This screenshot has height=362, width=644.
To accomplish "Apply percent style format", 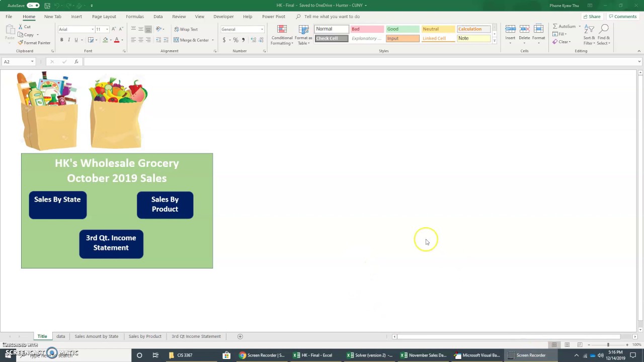I will [235, 40].
